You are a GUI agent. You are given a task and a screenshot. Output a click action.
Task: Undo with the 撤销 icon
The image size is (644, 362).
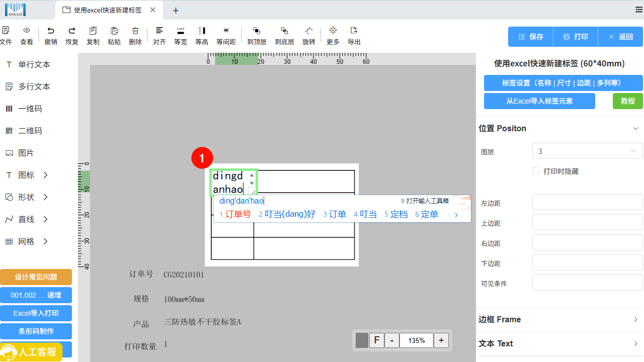[x=51, y=31]
